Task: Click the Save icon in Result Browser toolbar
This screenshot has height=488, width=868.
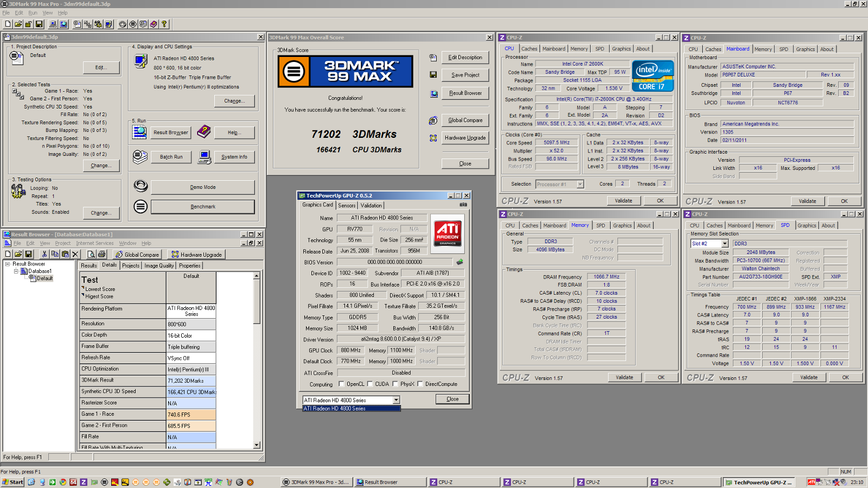Action: (28, 254)
